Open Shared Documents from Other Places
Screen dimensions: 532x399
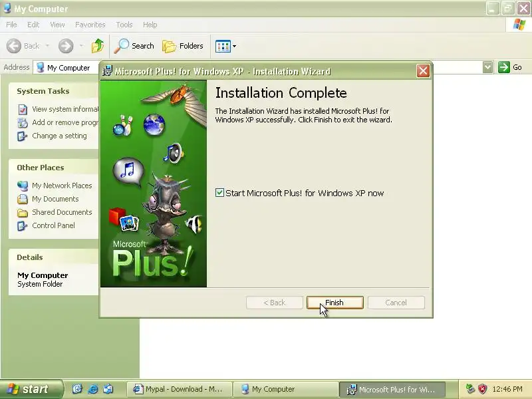[x=62, y=212]
